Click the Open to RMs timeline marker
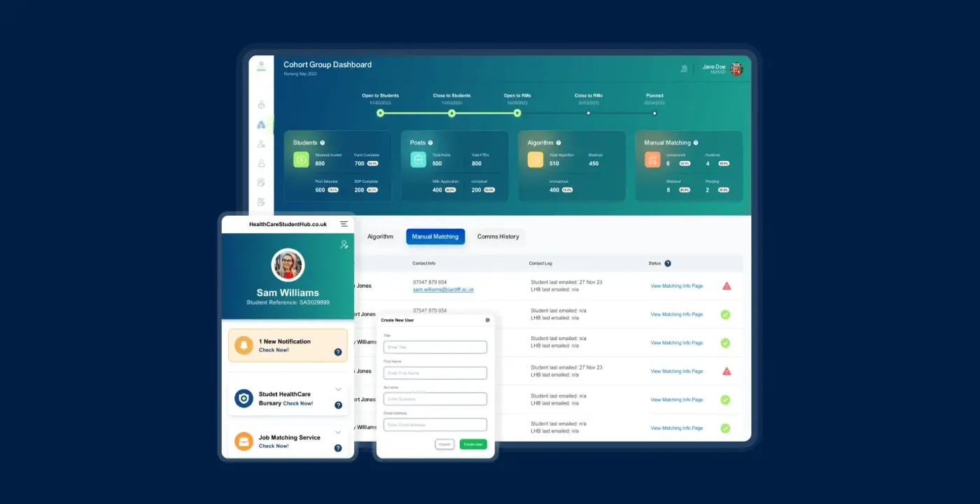This screenshot has height=504, width=980. [x=517, y=113]
